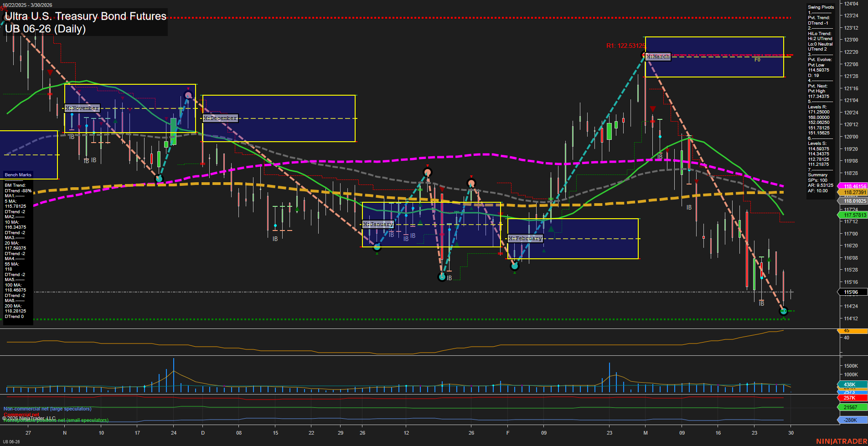Select the Commercial net legend label

click(x=21, y=415)
